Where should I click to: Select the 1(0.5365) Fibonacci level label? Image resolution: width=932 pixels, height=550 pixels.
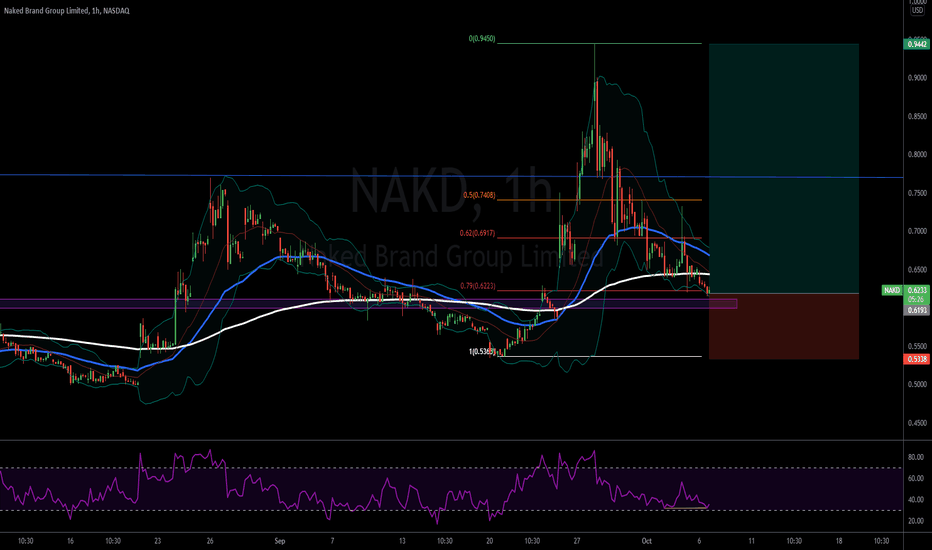(x=481, y=352)
